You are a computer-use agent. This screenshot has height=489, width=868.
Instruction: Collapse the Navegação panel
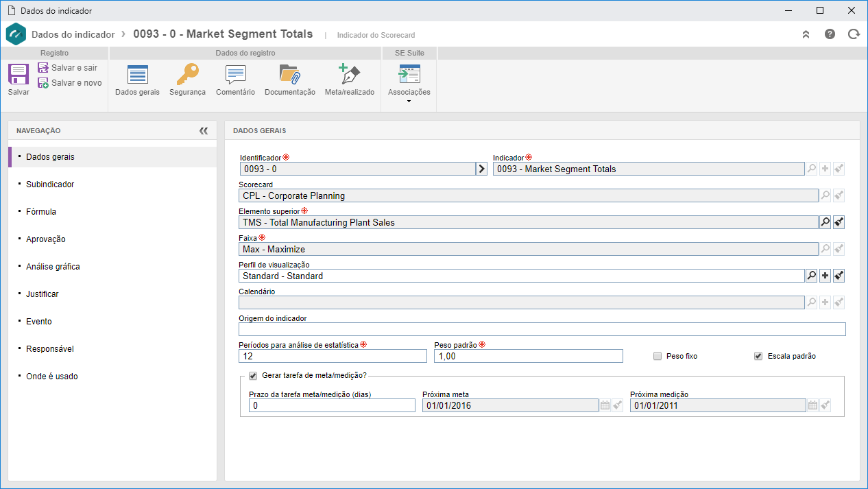204,130
